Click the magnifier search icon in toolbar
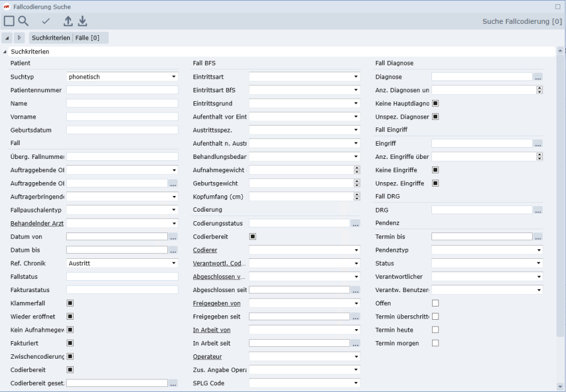The image size is (566, 392). click(23, 21)
